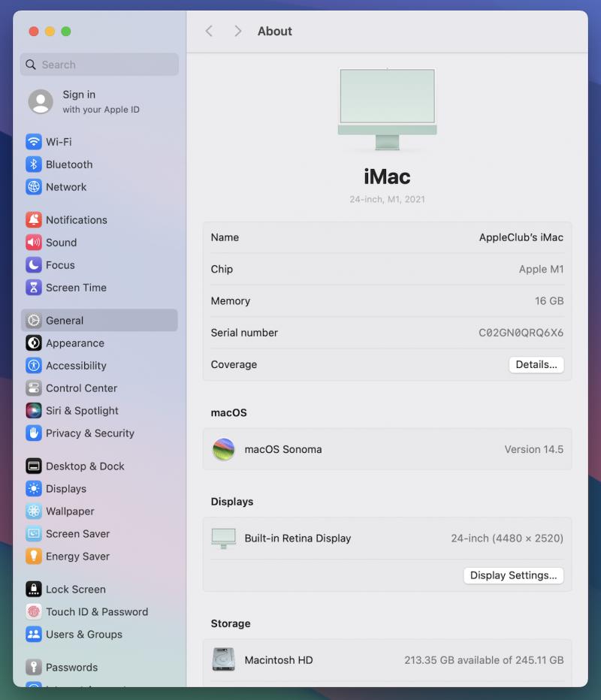Minimize the window with the yellow button
The width and height of the screenshot is (601, 700).
coord(50,32)
